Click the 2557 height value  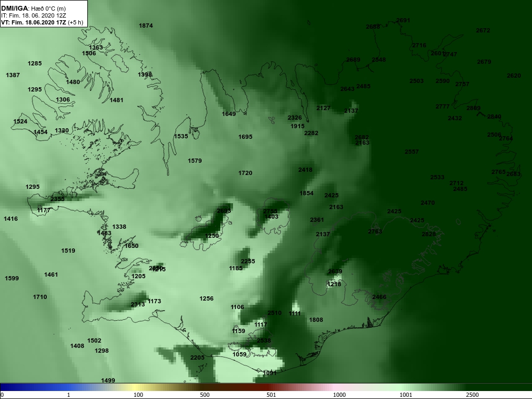click(412, 152)
